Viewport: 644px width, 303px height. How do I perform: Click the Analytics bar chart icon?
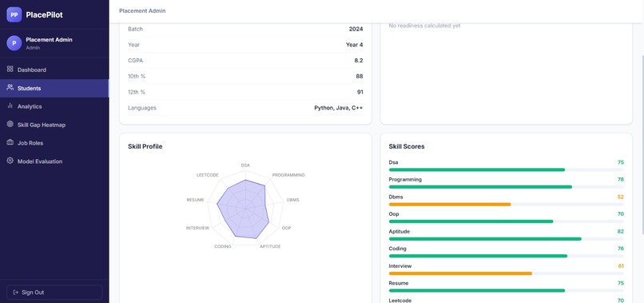(10, 106)
